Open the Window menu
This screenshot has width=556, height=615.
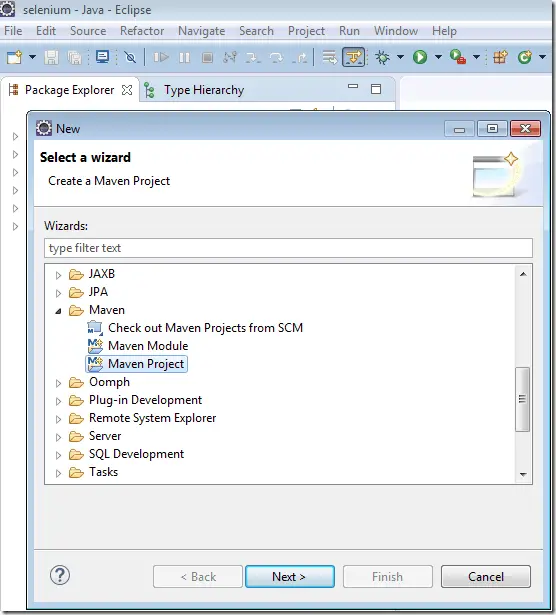click(396, 31)
